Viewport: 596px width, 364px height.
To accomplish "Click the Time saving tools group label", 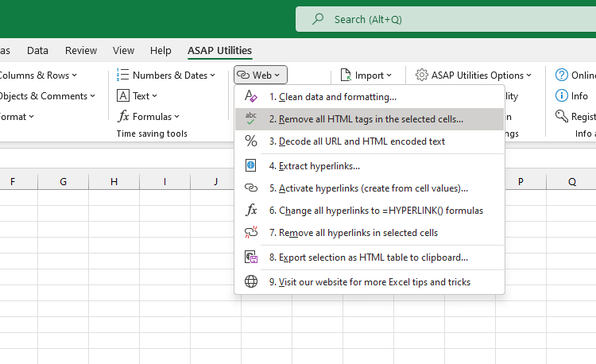I will pos(152,134).
